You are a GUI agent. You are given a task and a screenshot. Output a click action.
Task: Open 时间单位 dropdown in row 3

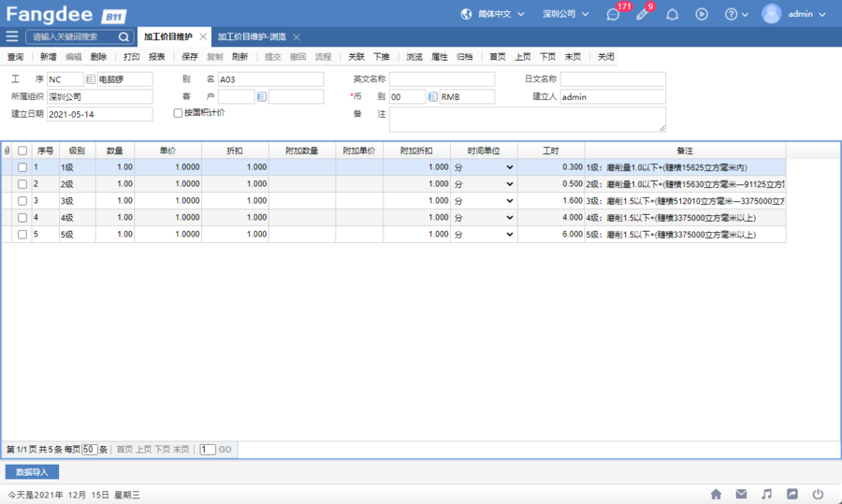coord(484,201)
